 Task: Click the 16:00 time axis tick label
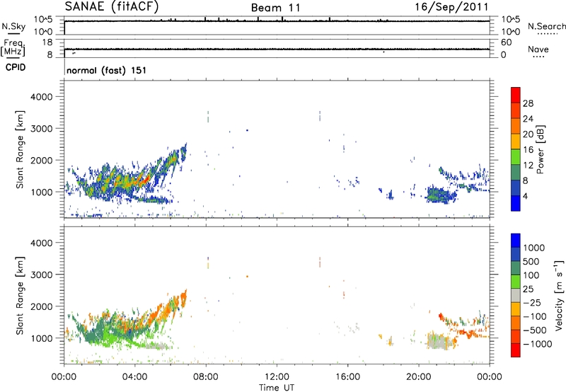pos(347,376)
